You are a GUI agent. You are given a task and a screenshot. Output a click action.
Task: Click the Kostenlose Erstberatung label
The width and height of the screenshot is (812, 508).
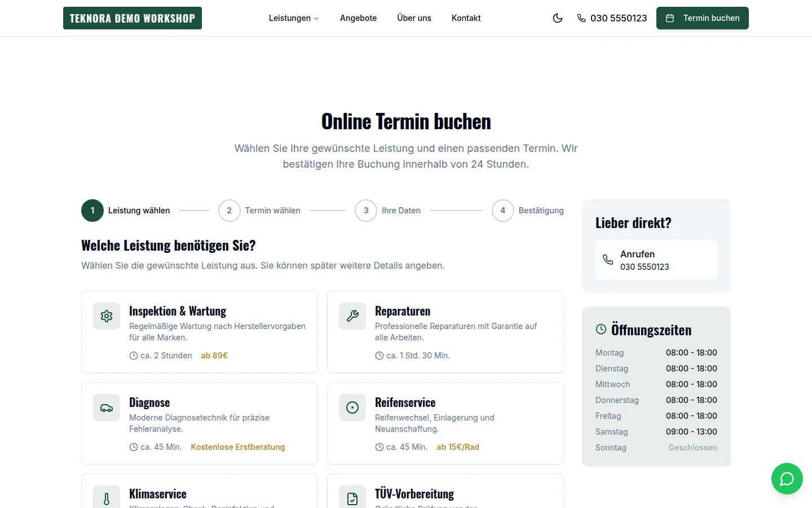[x=238, y=447]
